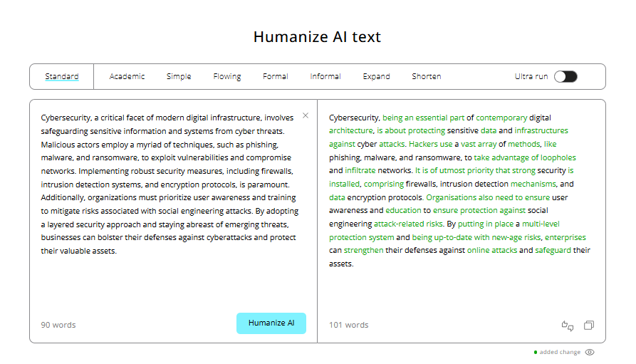The image size is (636, 364).
Task: Click the green phrase "being an essential part"
Action: (423, 118)
